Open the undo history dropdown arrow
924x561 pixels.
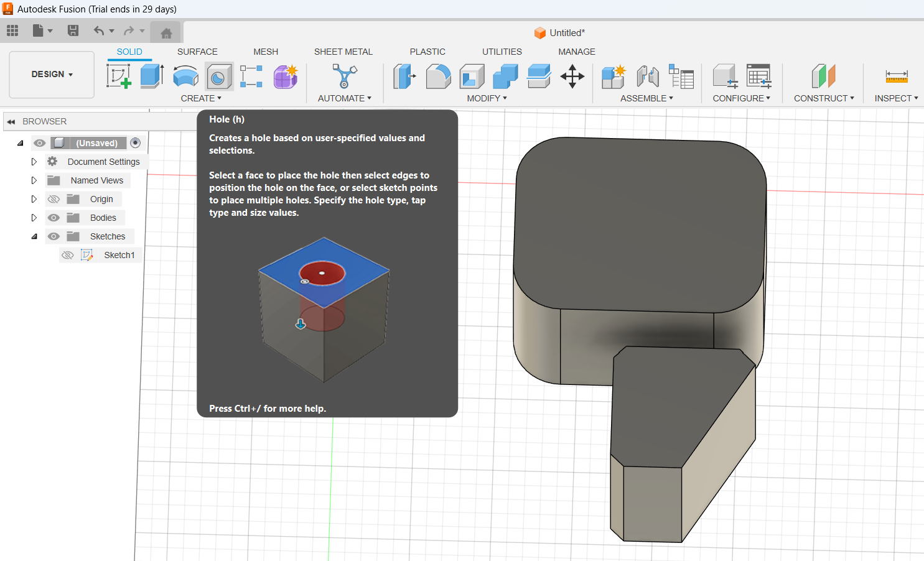click(112, 30)
